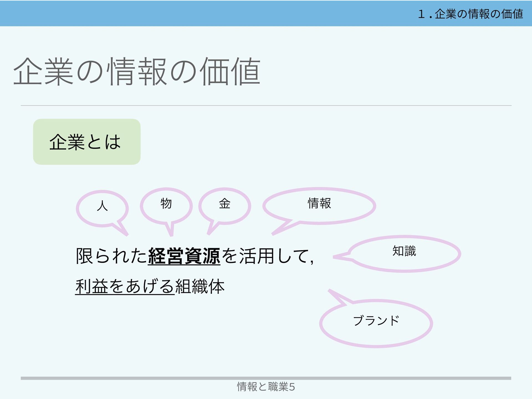Screen dimensions: 532x399
Task: Click the 企業とは green label box
Action: 87,142
